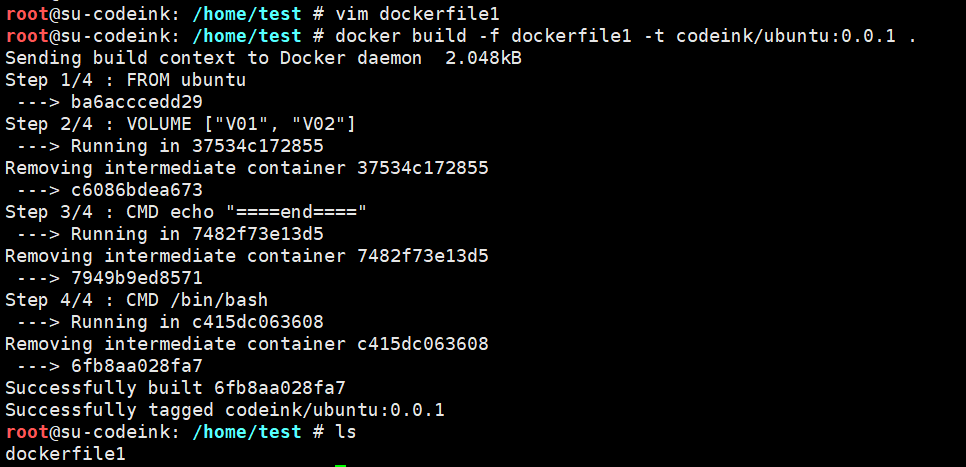The image size is (966, 467).
Task: Click "Removing intermediate container c415dc063608" line
Action: [246, 344]
